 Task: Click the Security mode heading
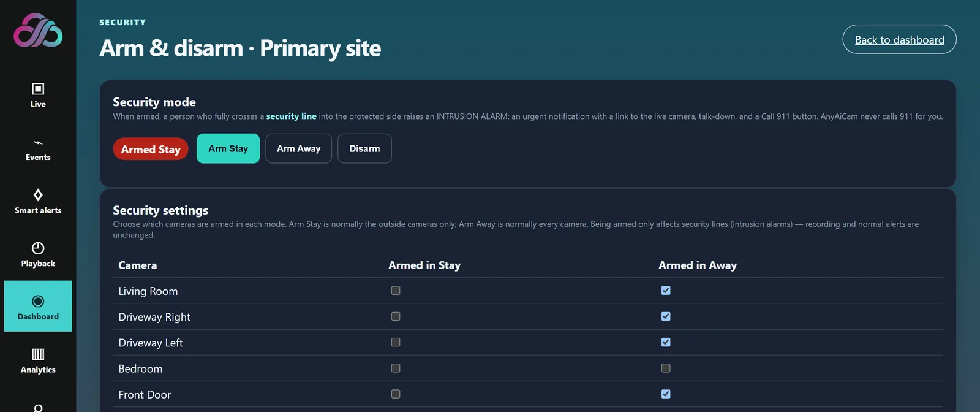pos(154,102)
